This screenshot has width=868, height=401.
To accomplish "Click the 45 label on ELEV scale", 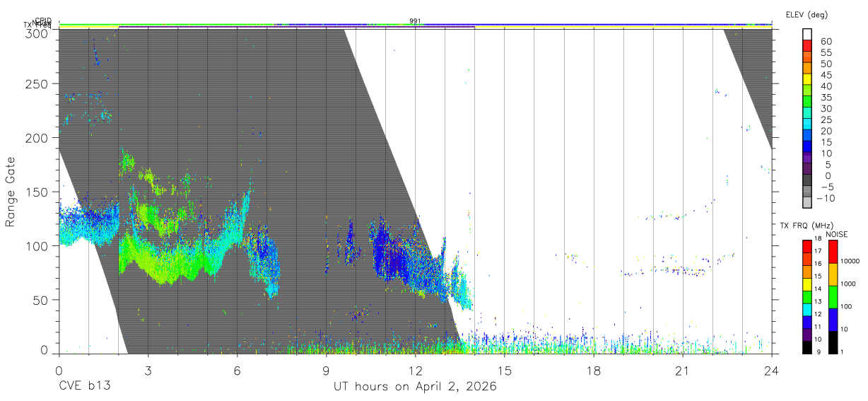I will click(x=826, y=75).
